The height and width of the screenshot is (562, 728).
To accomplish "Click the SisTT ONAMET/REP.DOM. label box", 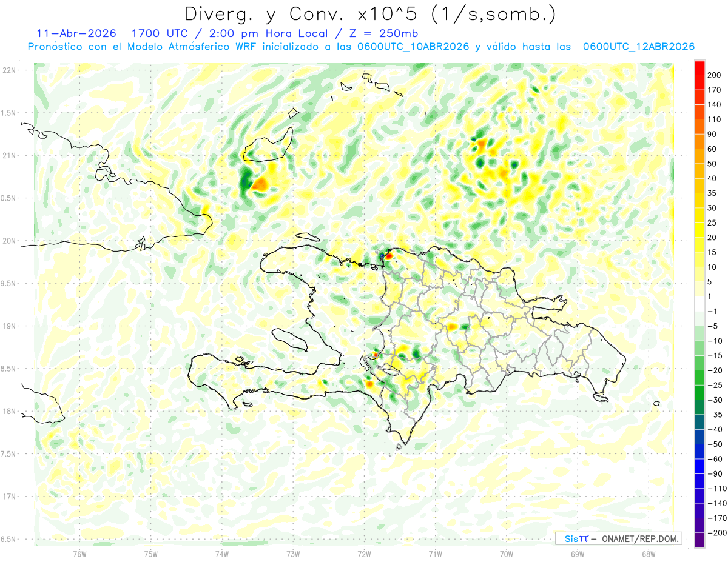I will click(618, 538).
